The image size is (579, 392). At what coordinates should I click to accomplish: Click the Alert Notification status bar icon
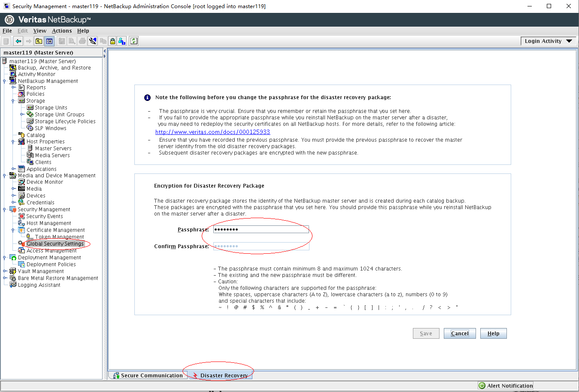click(x=482, y=386)
